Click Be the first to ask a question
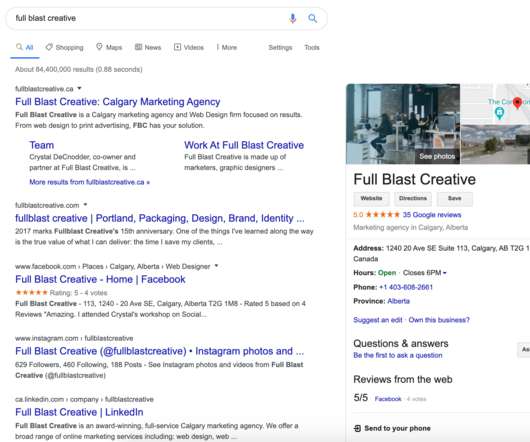530x442 pixels. 398,355
